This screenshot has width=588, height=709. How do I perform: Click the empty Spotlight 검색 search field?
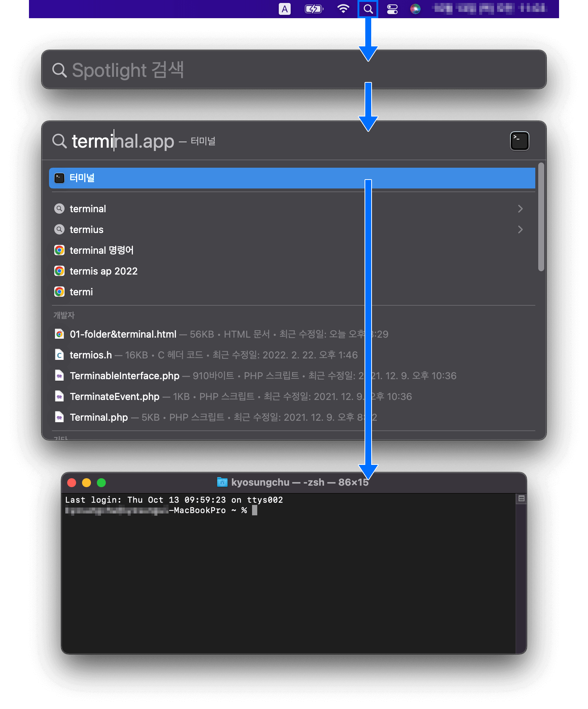pyautogui.click(x=294, y=70)
